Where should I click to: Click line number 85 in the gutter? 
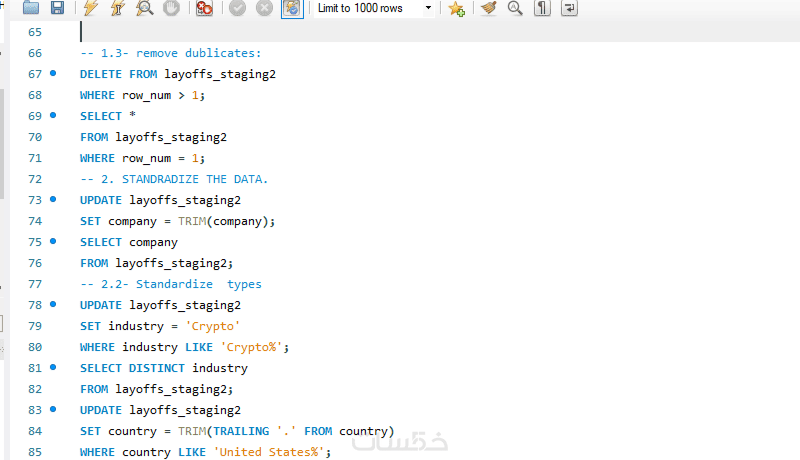pyautogui.click(x=35, y=452)
